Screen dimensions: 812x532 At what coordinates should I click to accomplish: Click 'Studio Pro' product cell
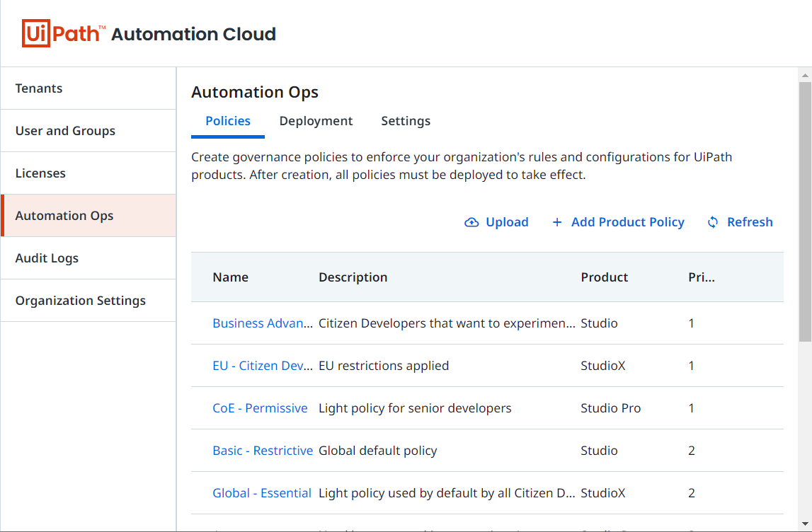pyautogui.click(x=610, y=407)
